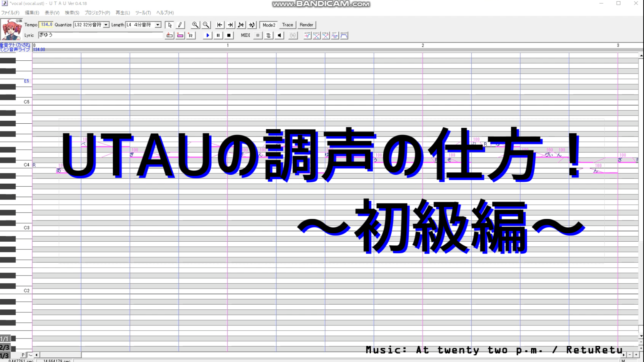Screen dimensions: 644x362
Task: Select the arrow selection tool
Action: point(170,25)
